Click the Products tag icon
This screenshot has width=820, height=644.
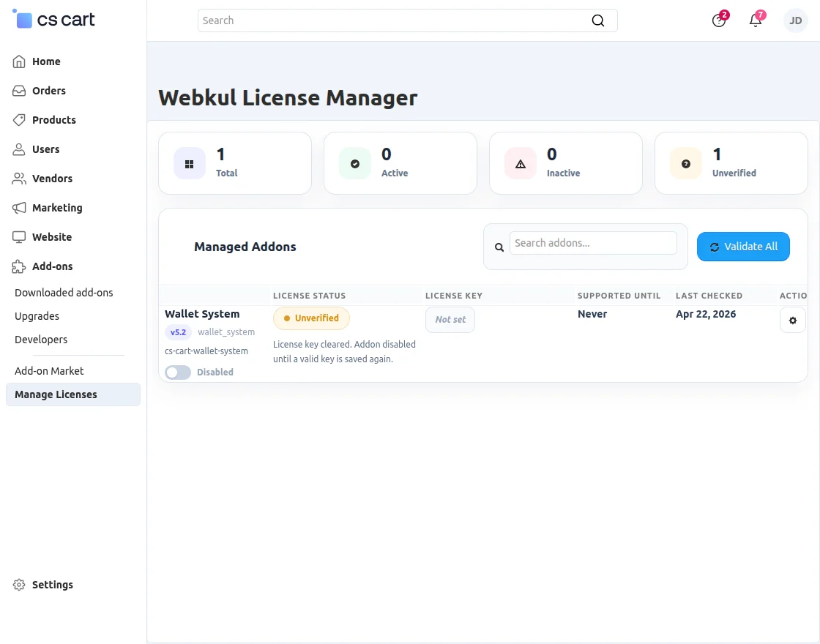pyautogui.click(x=18, y=120)
